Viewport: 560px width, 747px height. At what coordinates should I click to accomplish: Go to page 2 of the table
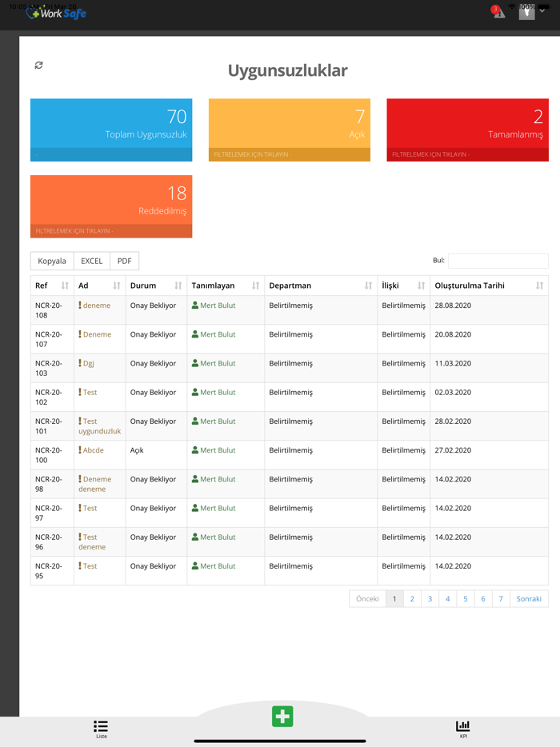(412, 599)
